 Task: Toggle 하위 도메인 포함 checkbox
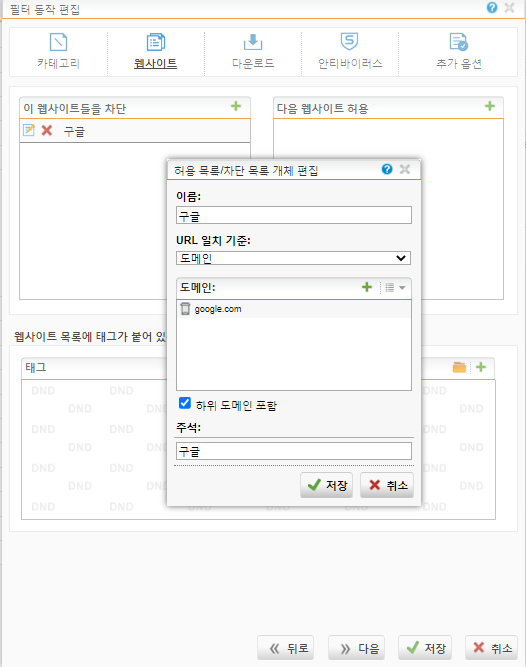[x=185, y=403]
